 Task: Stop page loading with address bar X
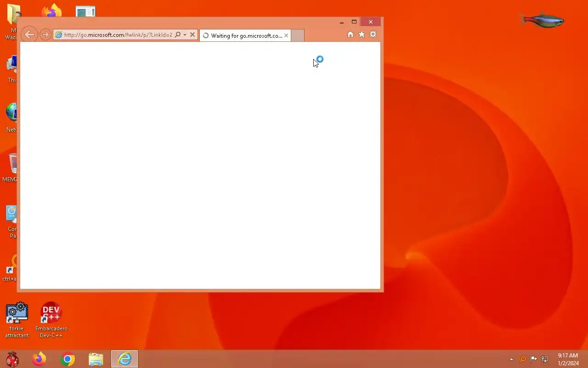click(192, 34)
